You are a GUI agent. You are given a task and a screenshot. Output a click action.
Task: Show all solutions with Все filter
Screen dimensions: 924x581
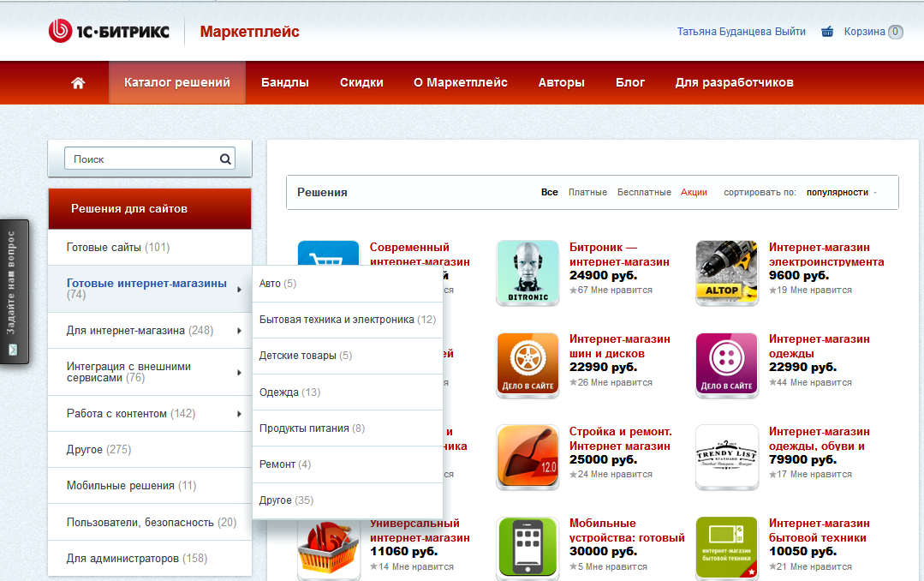(549, 193)
